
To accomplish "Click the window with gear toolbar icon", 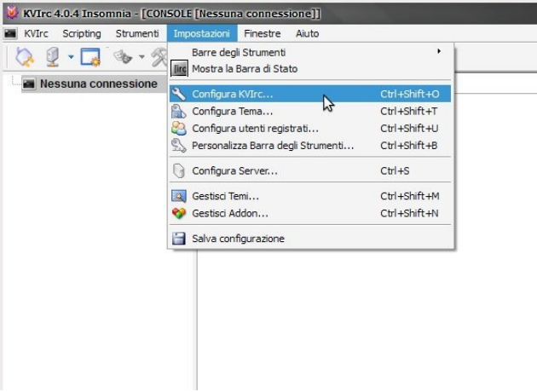I will click(x=90, y=57).
